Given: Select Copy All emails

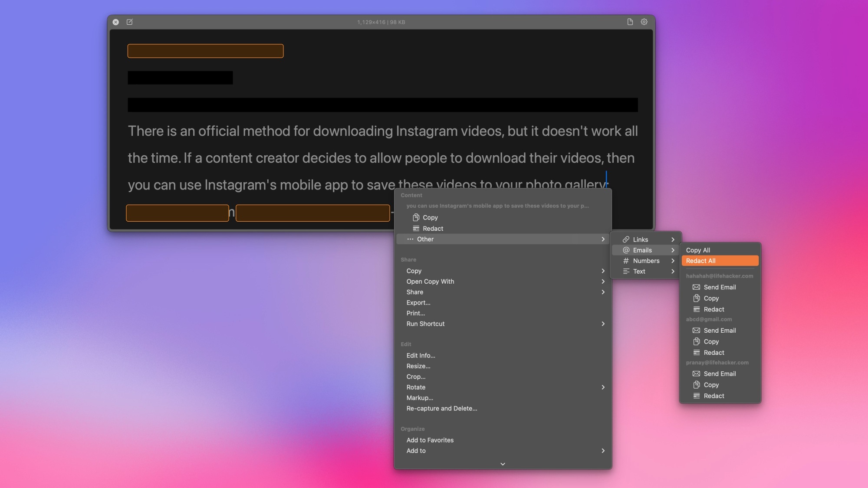Looking at the screenshot, I should [x=698, y=250].
